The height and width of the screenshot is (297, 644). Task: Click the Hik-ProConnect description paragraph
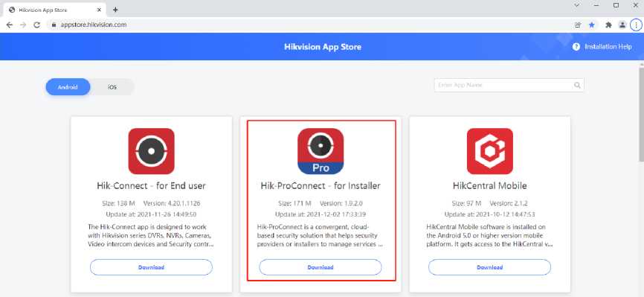pos(321,236)
